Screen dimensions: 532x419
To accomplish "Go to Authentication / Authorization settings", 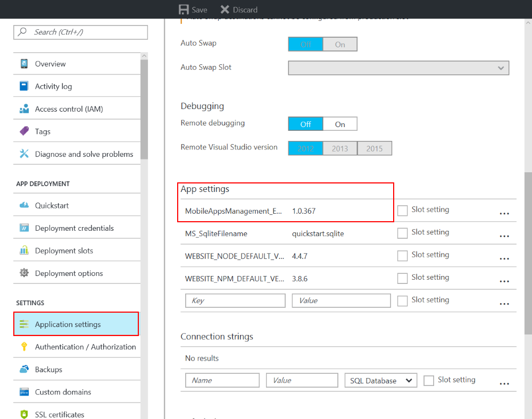I will click(85, 347).
